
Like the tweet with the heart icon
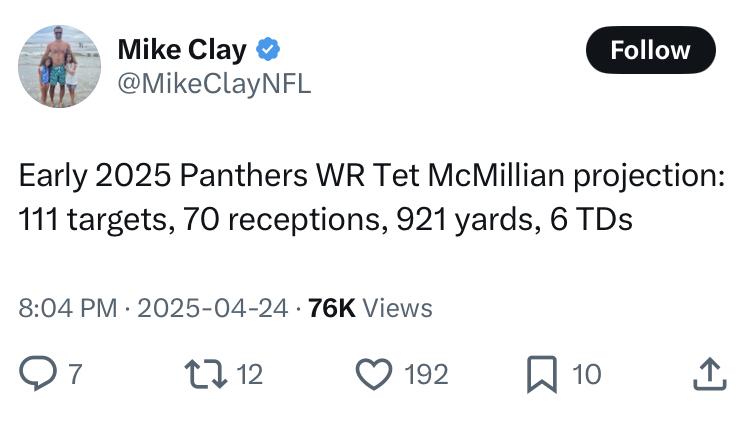point(372,374)
